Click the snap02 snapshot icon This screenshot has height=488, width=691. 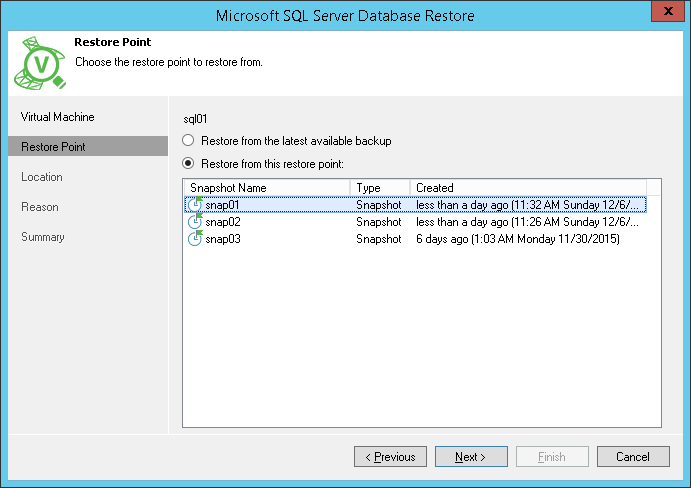tap(195, 222)
